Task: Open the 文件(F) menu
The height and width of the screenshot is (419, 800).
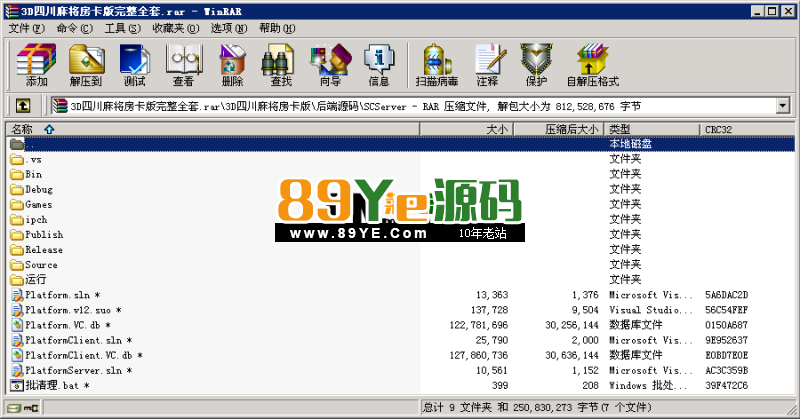Action: (27, 28)
